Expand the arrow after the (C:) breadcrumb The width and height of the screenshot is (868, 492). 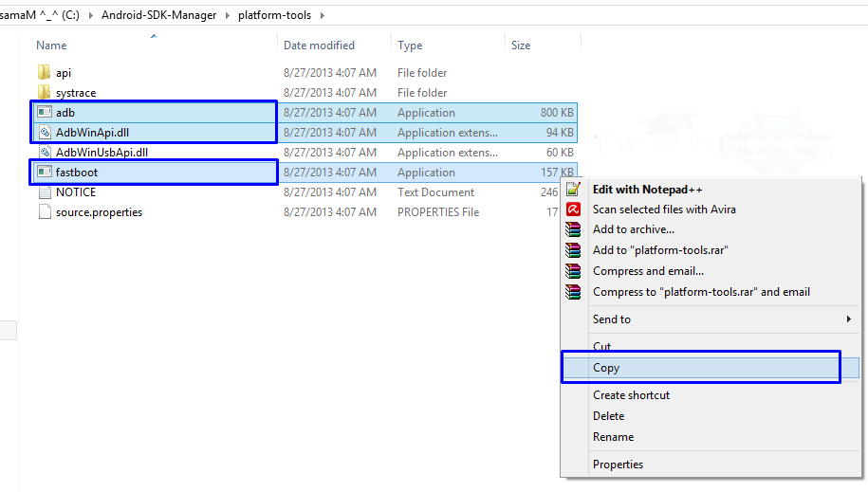[x=90, y=15]
